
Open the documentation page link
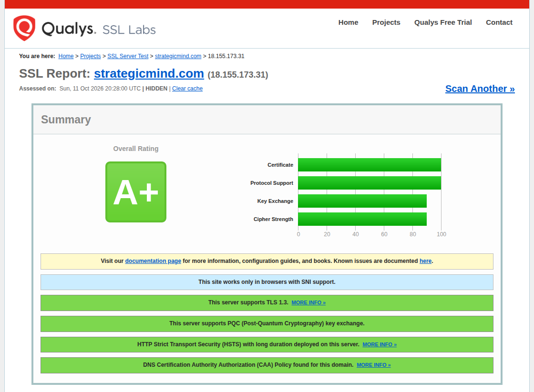coord(153,261)
